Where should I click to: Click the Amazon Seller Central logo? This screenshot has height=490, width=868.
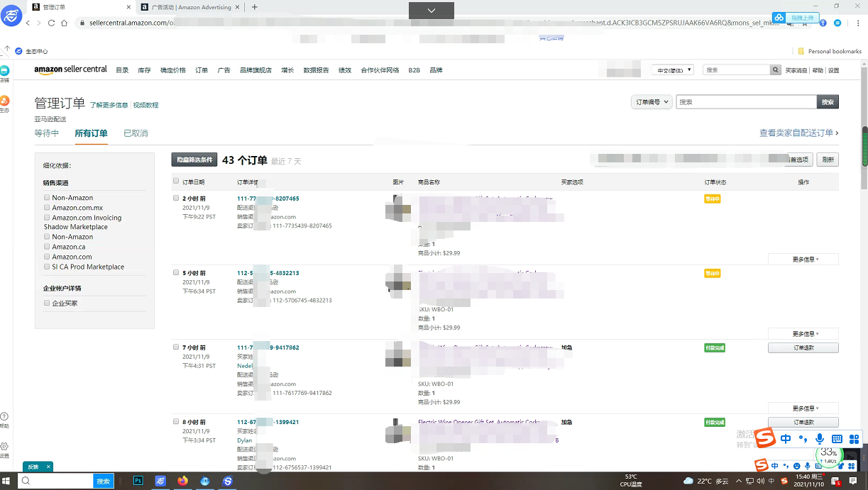pyautogui.click(x=70, y=69)
